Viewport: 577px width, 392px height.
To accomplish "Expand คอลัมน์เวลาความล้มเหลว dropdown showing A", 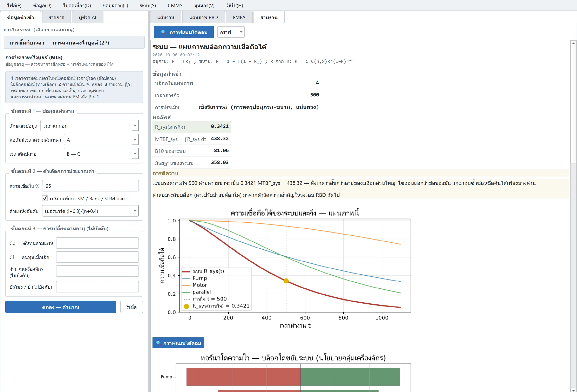I will [x=101, y=140].
